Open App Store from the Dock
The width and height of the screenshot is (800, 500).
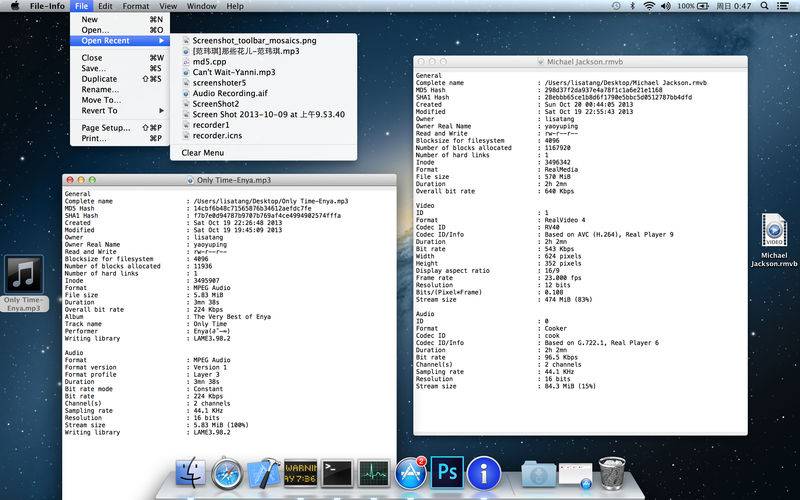click(411, 473)
